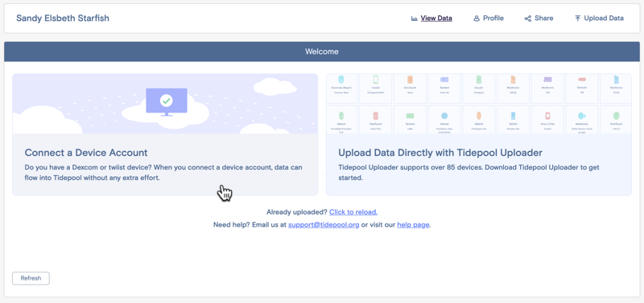Click the Accu-Chek Instant device icon
The height and width of the screenshot is (303, 644).
(547, 116)
